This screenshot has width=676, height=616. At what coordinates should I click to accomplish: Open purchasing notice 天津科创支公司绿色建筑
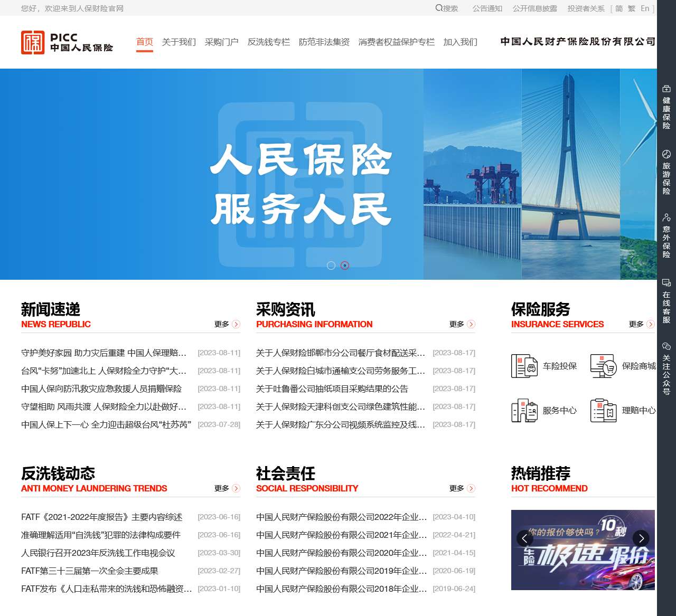pyautogui.click(x=341, y=406)
